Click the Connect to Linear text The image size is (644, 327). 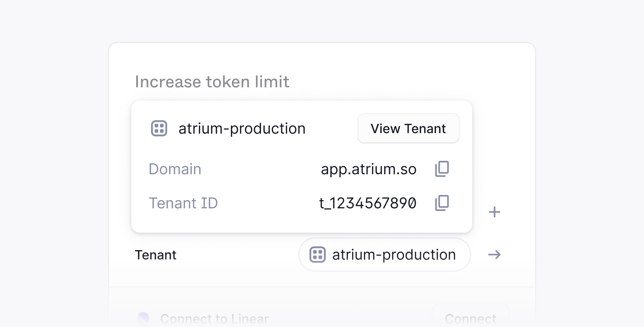coord(214,319)
